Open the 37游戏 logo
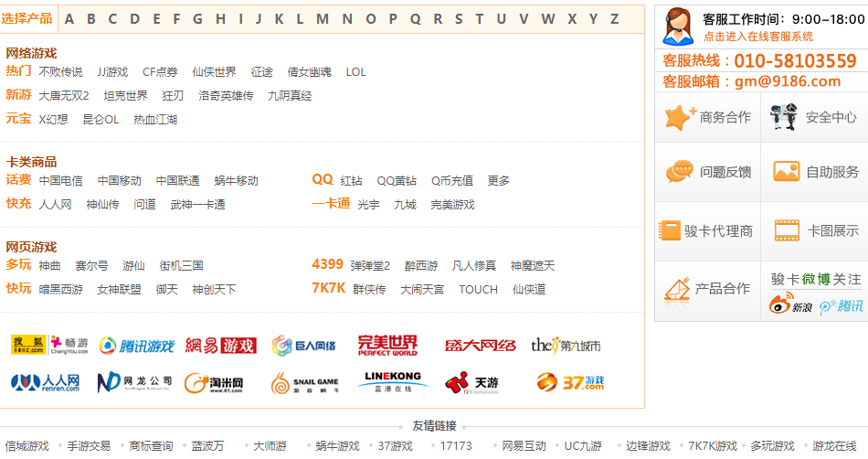The height and width of the screenshot is (459, 868). click(570, 382)
